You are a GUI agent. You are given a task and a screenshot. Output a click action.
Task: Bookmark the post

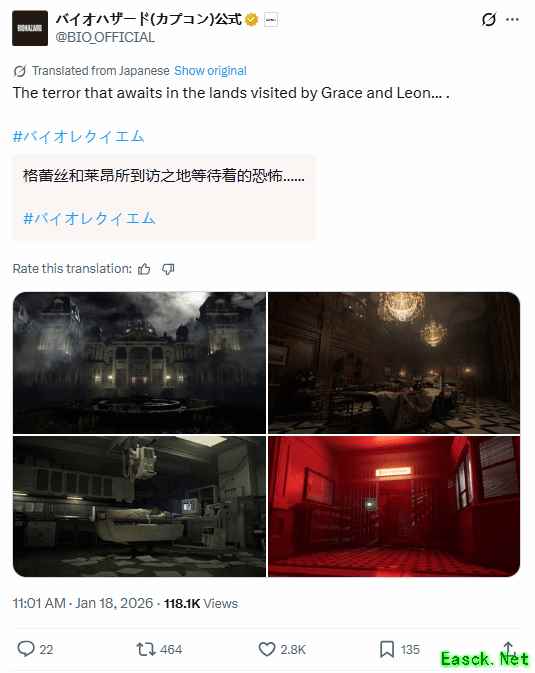pyautogui.click(x=387, y=649)
